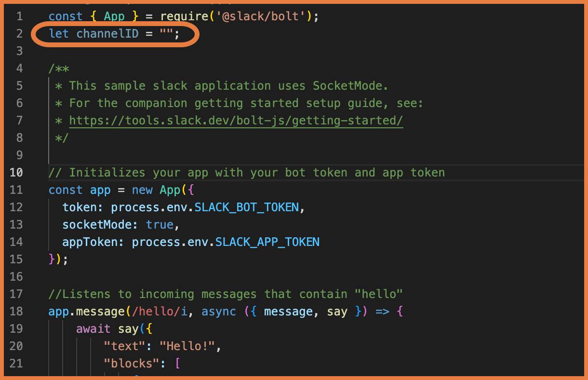Click line number 14 in the gutter
588x380 pixels.
[16, 242]
